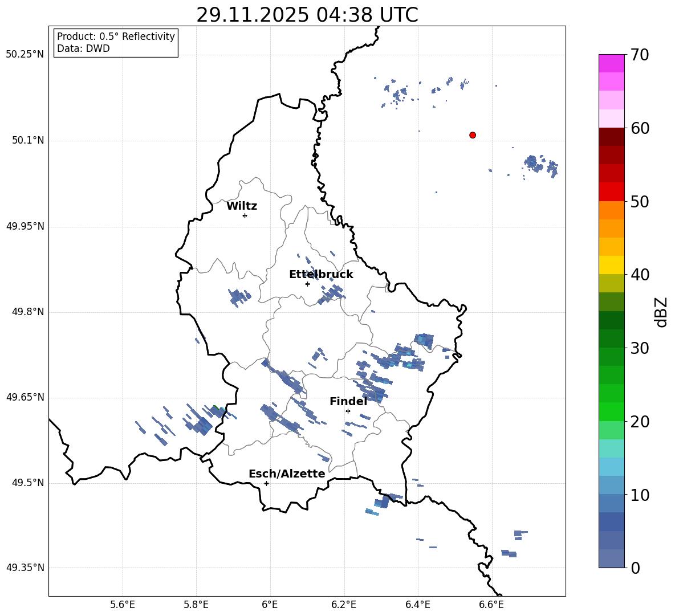
Task: Select the Data: DWD text line
Action: tap(83, 49)
